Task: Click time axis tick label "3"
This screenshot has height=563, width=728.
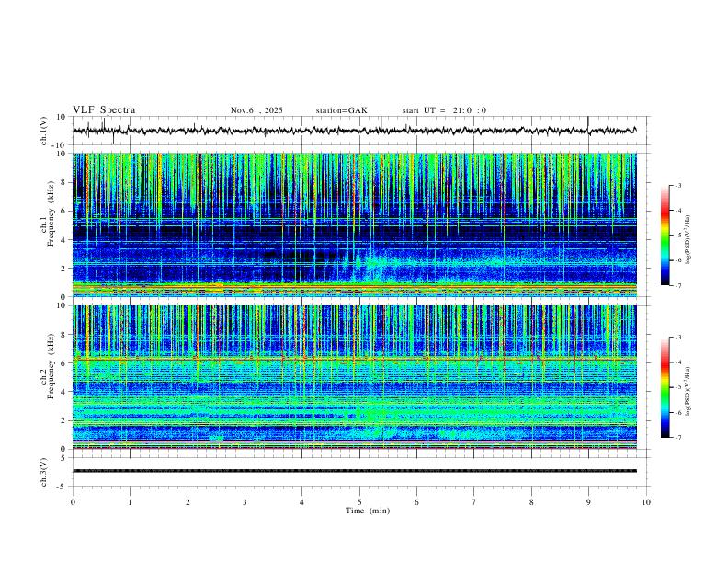Action: 245,502
